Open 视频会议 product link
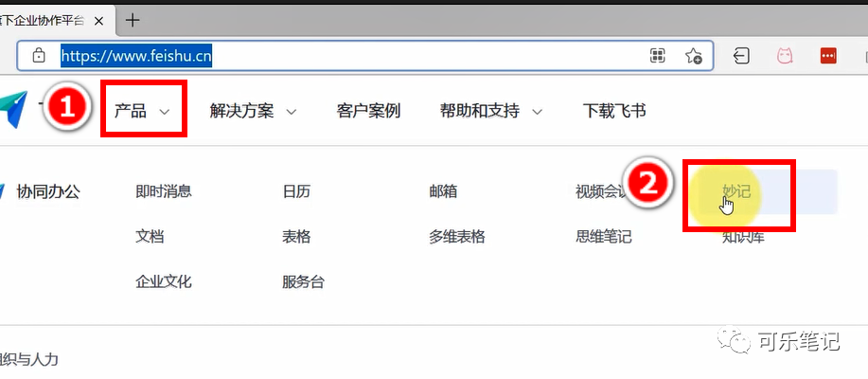This screenshot has height=379, width=868. [x=601, y=192]
